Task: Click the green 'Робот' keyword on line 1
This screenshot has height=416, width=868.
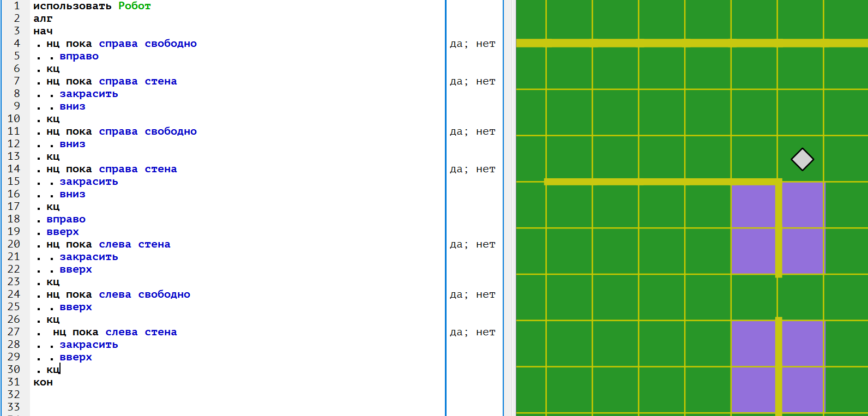Action: pyautogui.click(x=134, y=6)
